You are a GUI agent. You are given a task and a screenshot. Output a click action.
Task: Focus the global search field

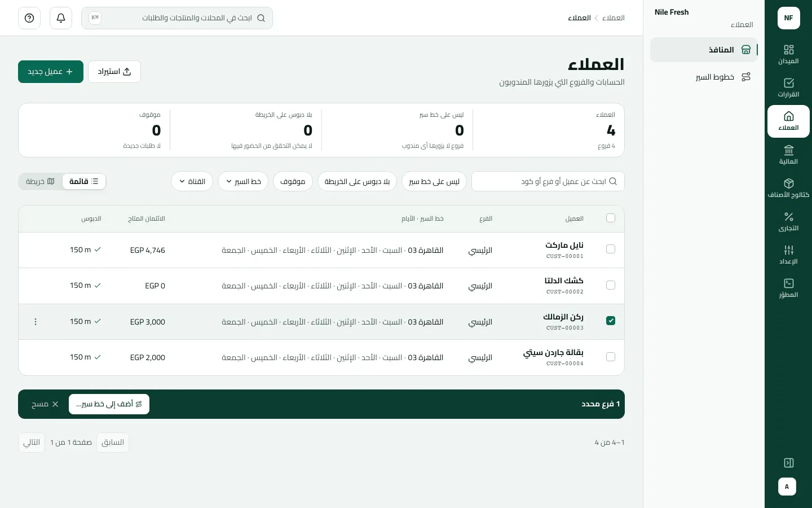(x=177, y=18)
